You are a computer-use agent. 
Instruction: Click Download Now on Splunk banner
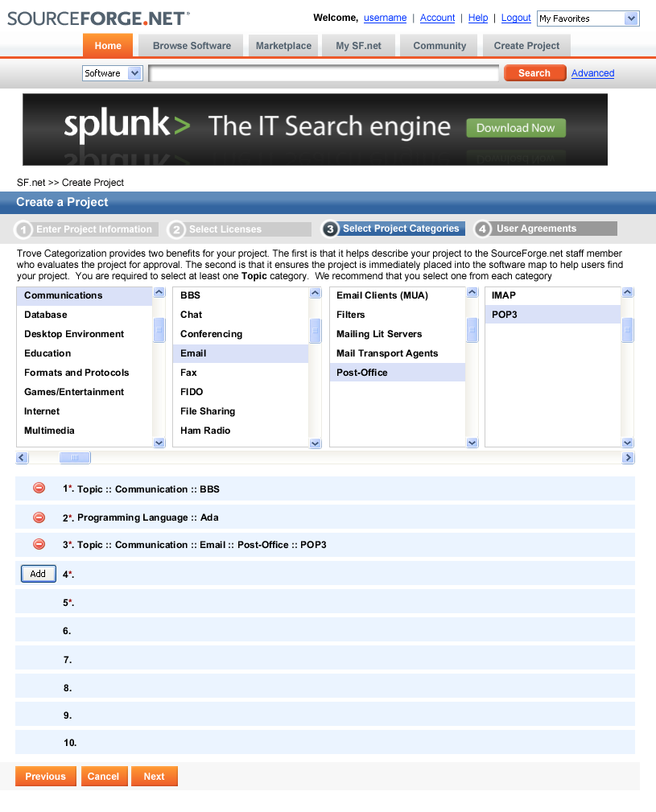click(x=516, y=128)
